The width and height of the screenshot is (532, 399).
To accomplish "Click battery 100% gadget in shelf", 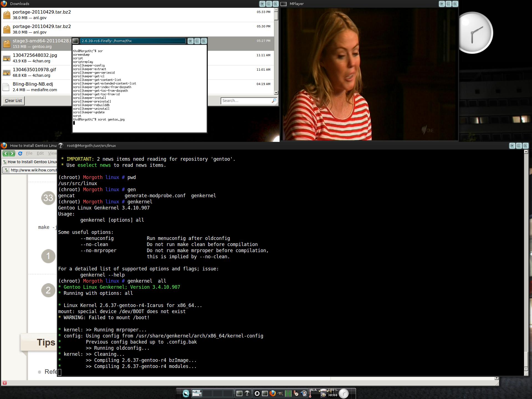I will point(333,393).
